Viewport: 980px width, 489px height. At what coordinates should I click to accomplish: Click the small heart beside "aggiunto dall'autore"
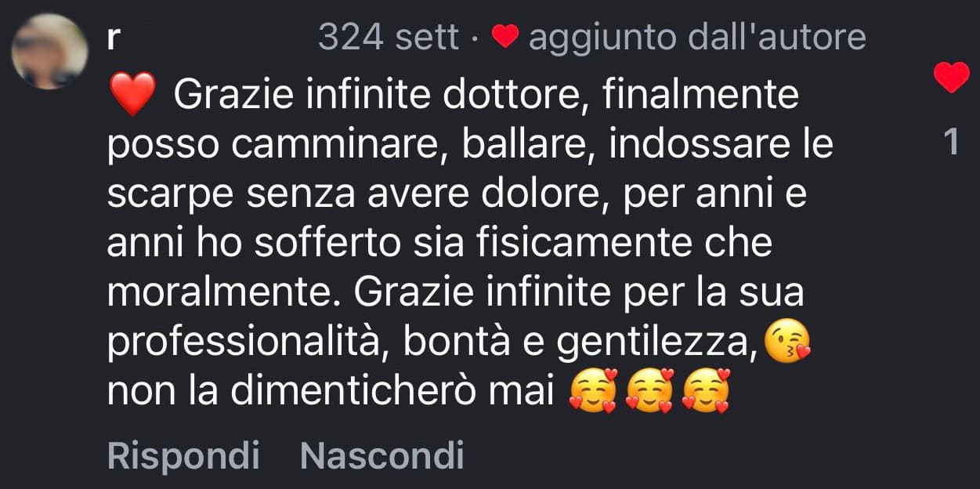coord(505,37)
